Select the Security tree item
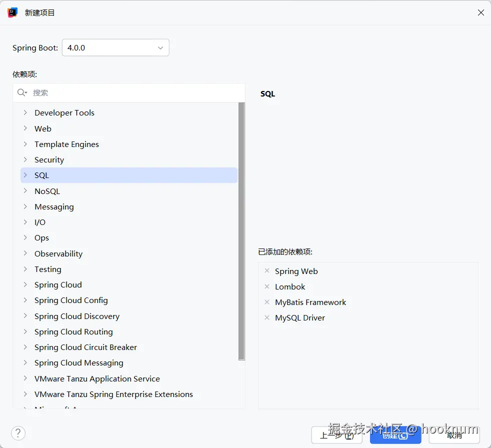Viewport: 491px width, 448px height. (49, 160)
